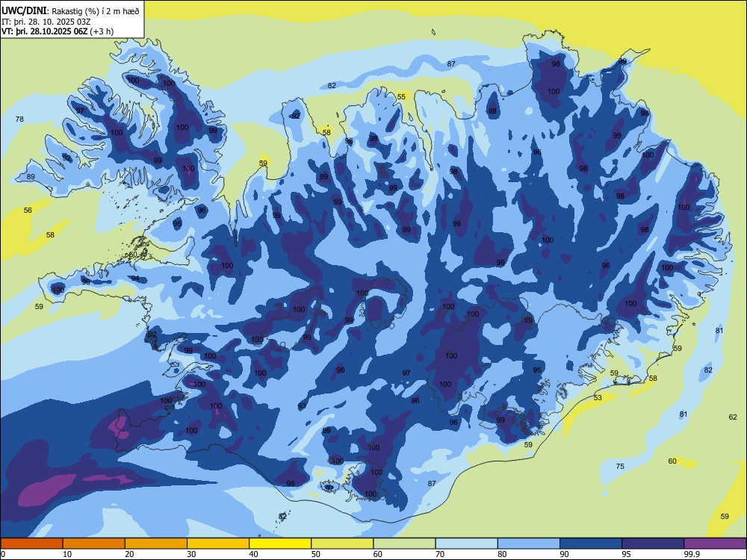The image size is (747, 560).
Task: Click the '20' label on the legend scale
Action: click(x=129, y=554)
